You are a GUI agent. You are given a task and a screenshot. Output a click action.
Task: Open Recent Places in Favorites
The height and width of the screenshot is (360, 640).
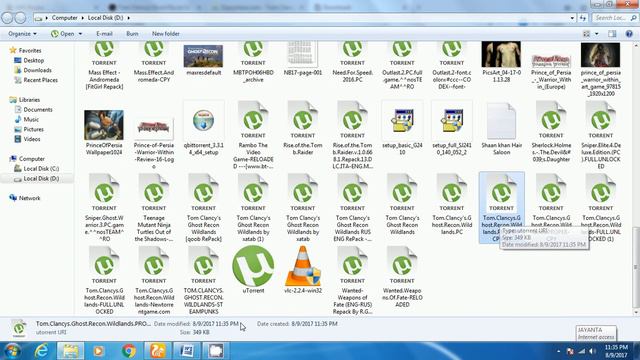point(40,80)
